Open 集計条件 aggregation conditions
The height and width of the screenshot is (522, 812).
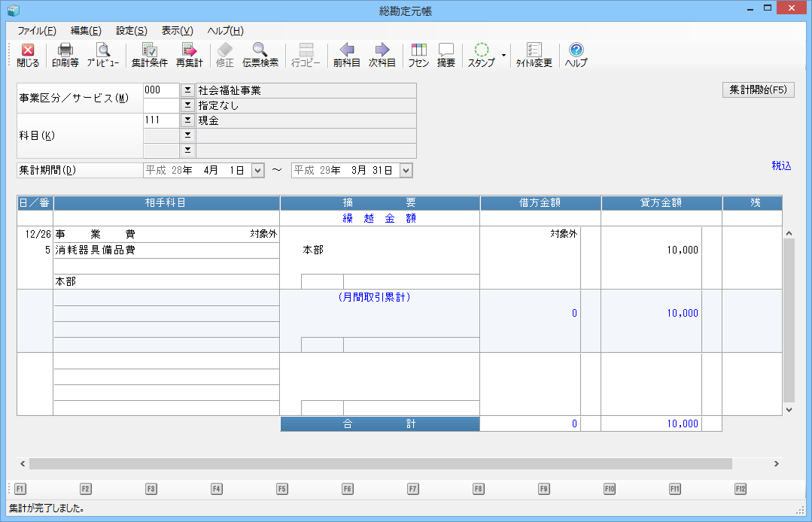point(150,56)
